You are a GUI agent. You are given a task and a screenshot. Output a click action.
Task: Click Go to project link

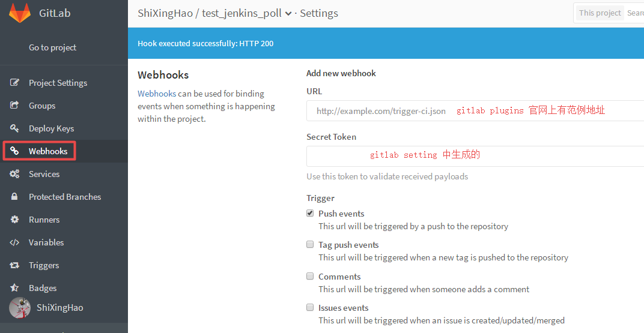[x=53, y=47]
